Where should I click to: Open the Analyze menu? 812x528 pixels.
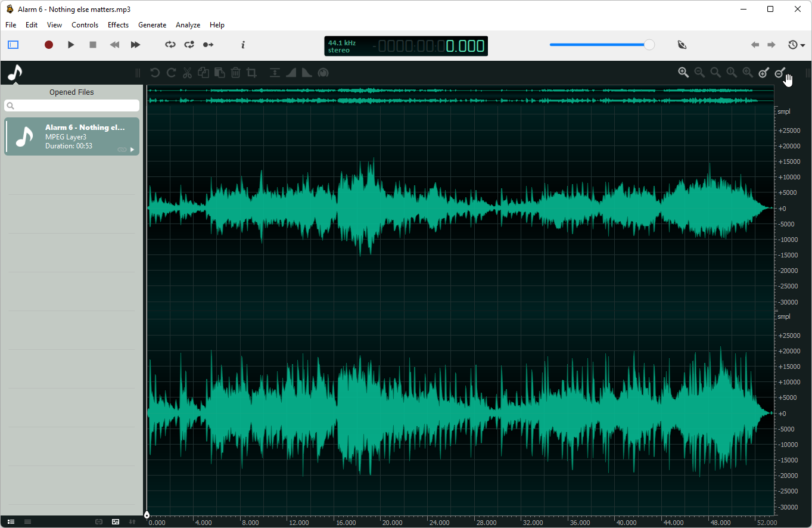188,25
